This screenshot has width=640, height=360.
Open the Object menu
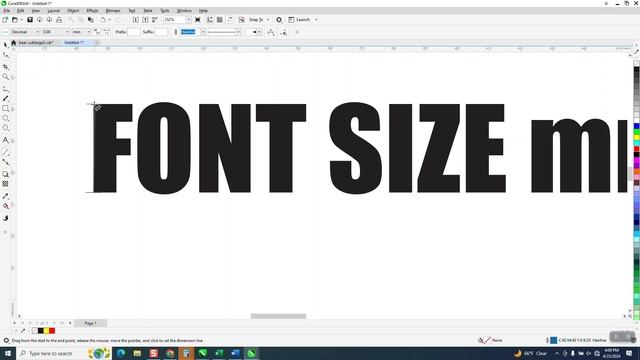pyautogui.click(x=73, y=11)
